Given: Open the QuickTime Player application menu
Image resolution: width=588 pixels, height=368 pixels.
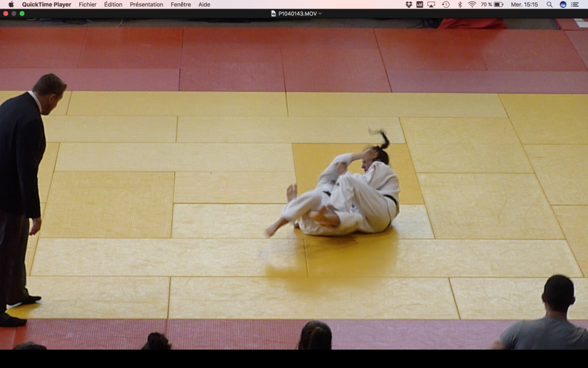Looking at the screenshot, I should (x=47, y=5).
